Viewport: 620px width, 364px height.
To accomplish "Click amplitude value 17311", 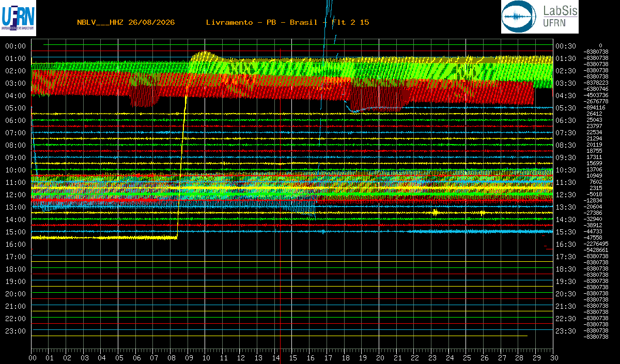I will (x=594, y=157).
